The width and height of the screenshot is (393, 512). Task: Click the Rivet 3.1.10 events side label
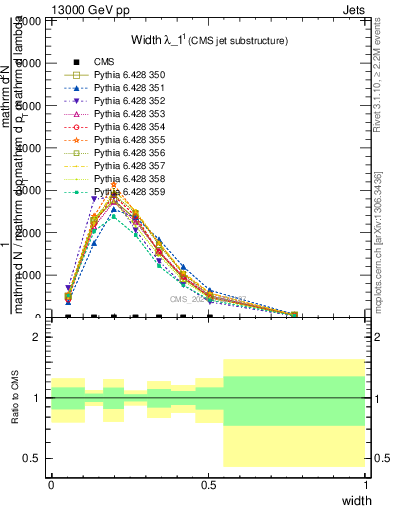[x=376, y=75]
